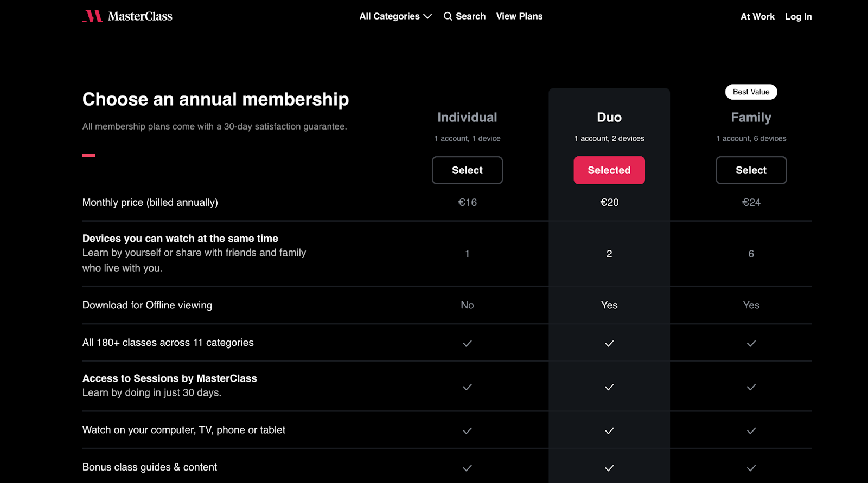Click the Best Value badge
868x483 pixels.
[751, 92]
